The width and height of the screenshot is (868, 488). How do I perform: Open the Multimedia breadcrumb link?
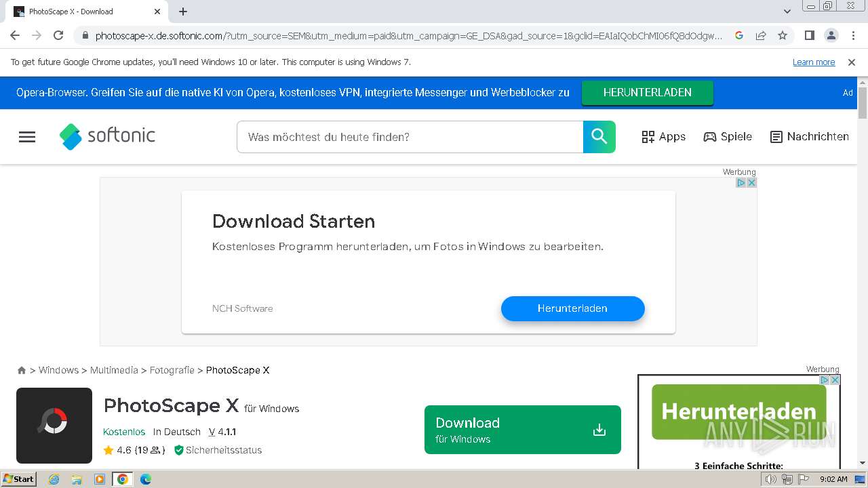(x=114, y=370)
